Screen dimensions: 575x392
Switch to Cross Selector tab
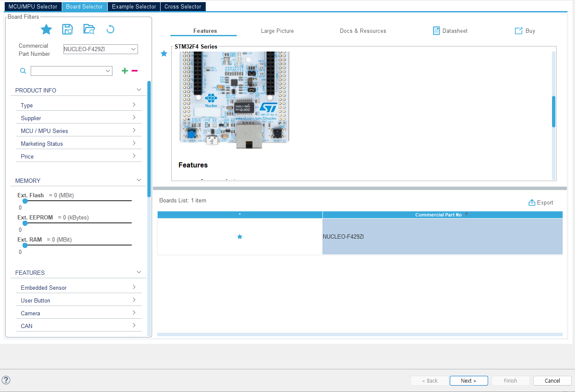[x=183, y=6]
